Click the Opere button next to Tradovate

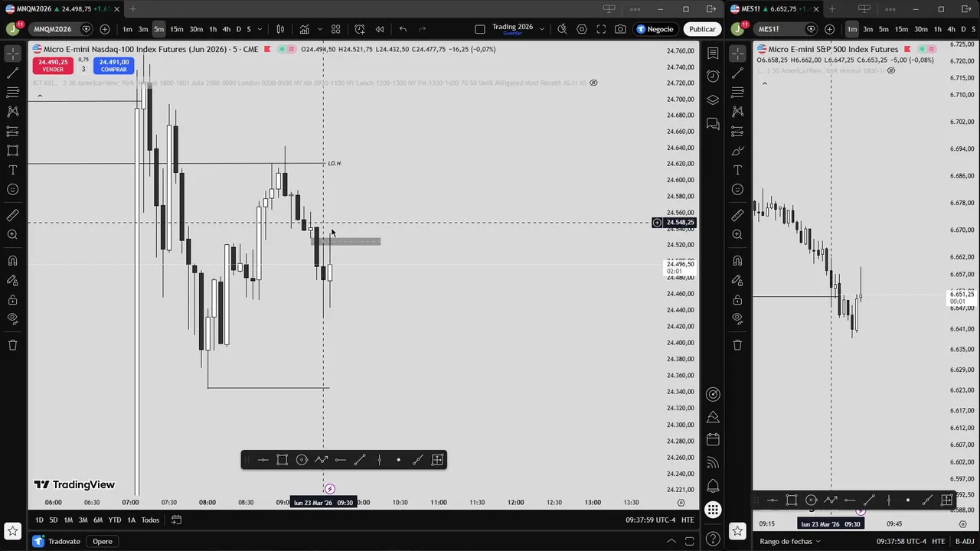coord(102,541)
